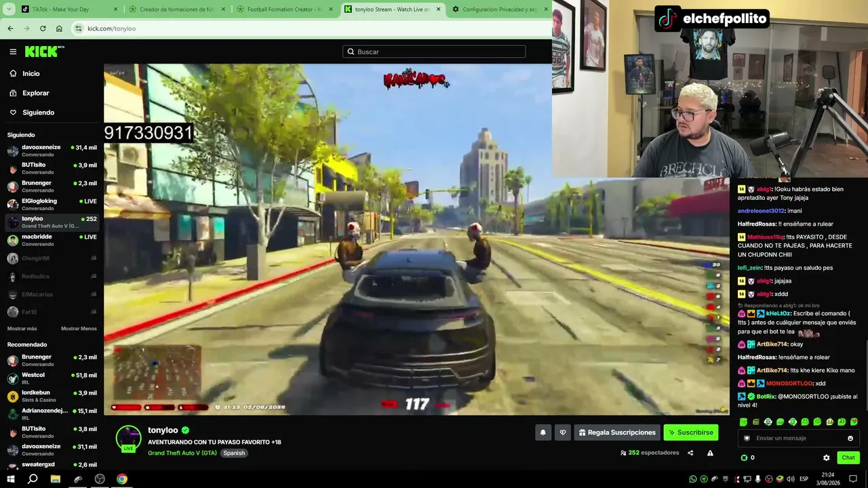Screen dimensions: 868x488
Task: Open WhatsApp from the system tray
Action: (692, 479)
